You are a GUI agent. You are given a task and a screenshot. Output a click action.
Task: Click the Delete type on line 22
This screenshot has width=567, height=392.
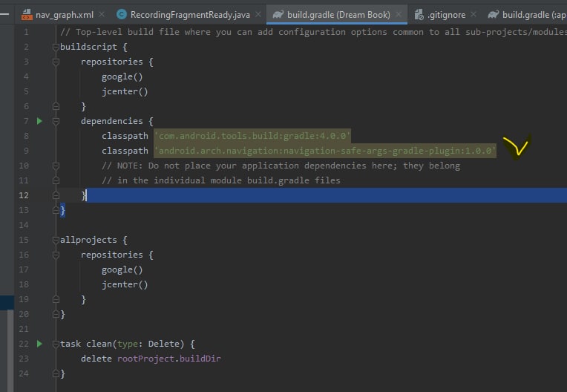(163, 344)
